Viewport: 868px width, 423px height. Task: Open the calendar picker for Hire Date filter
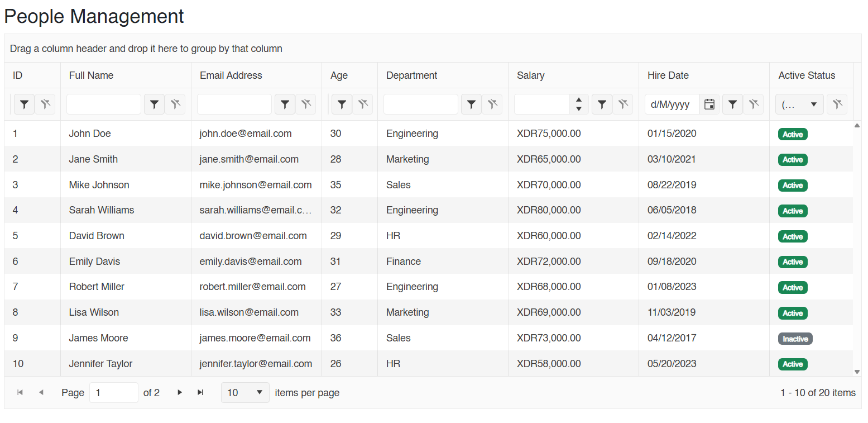709,104
